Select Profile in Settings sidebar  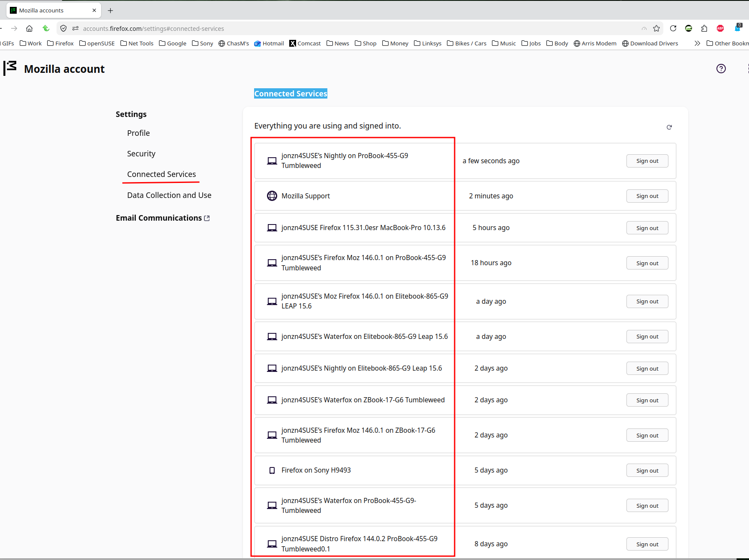138,133
